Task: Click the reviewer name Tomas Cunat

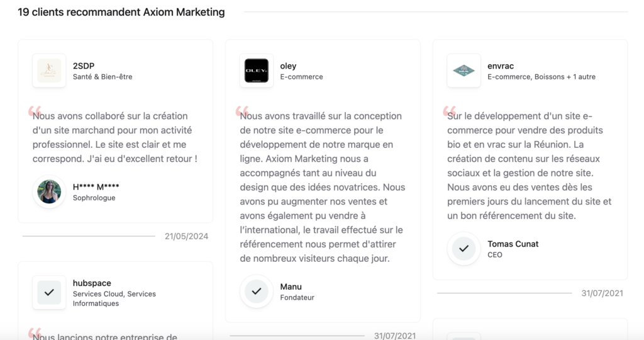Action: [513, 244]
